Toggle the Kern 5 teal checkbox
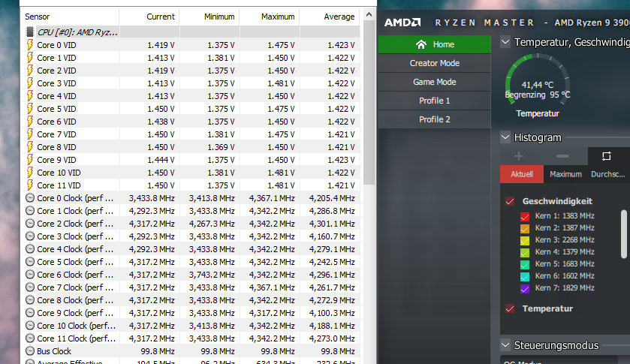 (525, 264)
